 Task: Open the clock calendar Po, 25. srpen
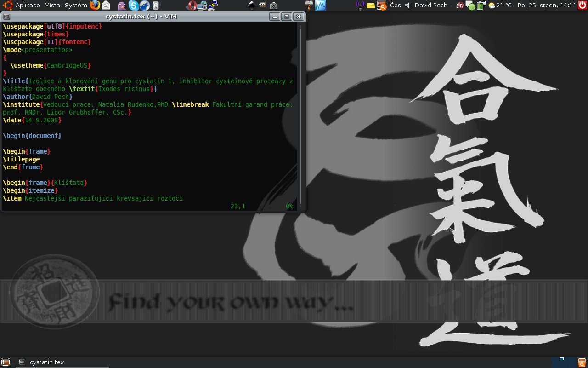[547, 6]
